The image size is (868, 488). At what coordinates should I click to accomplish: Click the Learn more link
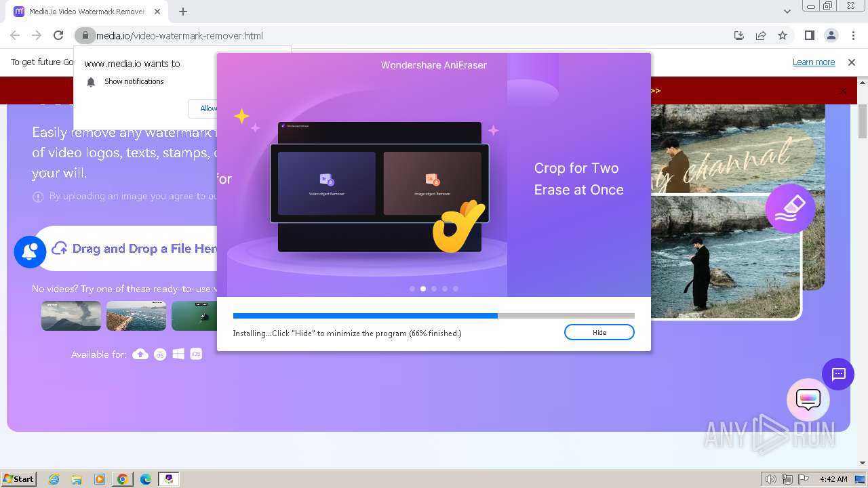pyautogui.click(x=814, y=62)
